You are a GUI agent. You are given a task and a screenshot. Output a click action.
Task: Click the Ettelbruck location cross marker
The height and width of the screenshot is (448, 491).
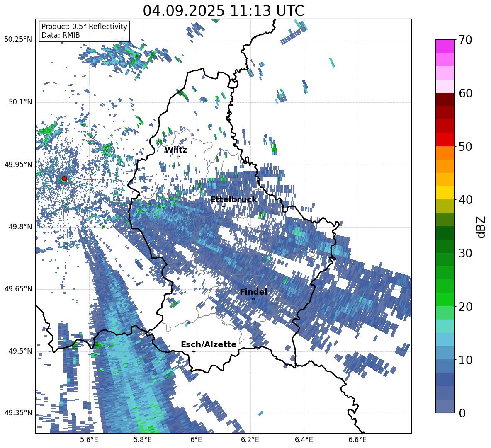[224, 206]
